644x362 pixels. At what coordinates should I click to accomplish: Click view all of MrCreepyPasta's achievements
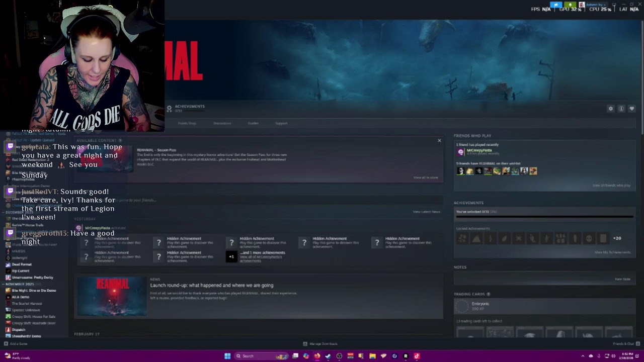pyautogui.click(x=261, y=259)
